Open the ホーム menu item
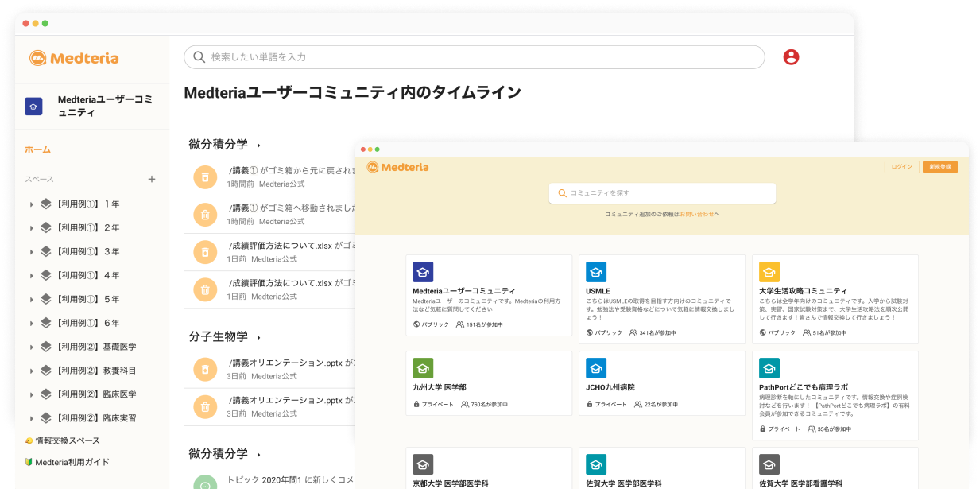Viewport: 980px width, 489px height. [37, 149]
